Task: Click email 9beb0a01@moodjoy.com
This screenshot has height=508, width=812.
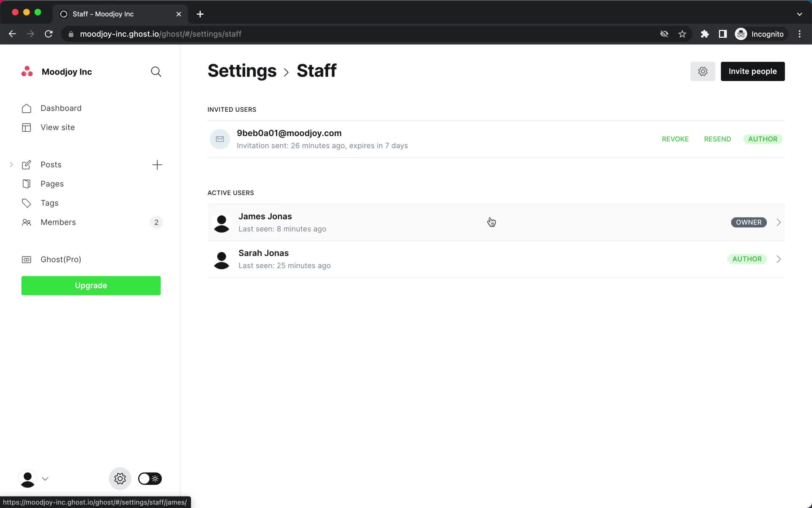Action: (289, 133)
